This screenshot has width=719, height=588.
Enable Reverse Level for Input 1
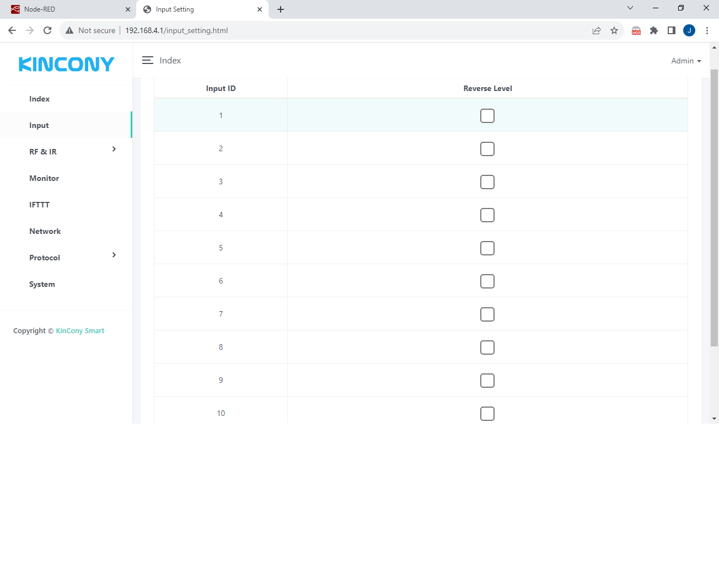487,116
